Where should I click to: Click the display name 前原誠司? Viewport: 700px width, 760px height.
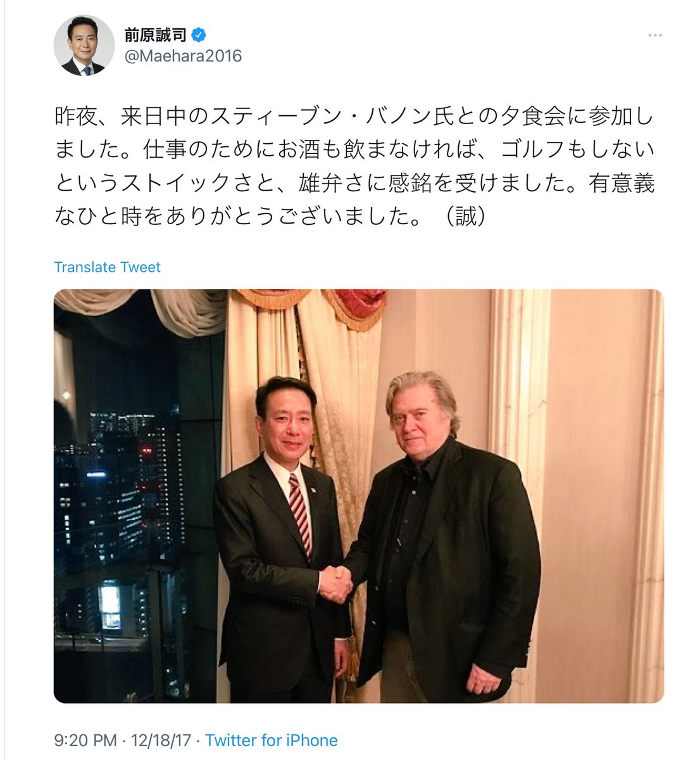[155, 34]
